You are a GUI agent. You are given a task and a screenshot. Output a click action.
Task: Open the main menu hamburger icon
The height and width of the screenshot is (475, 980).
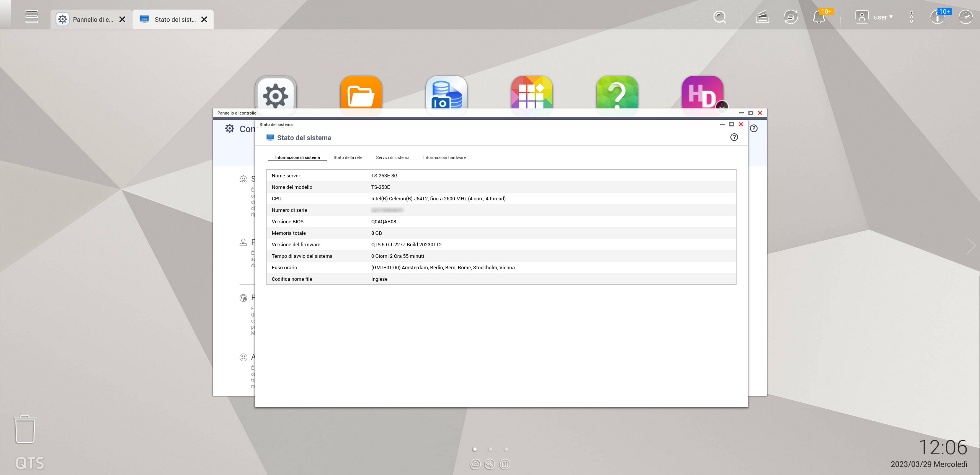click(x=31, y=17)
